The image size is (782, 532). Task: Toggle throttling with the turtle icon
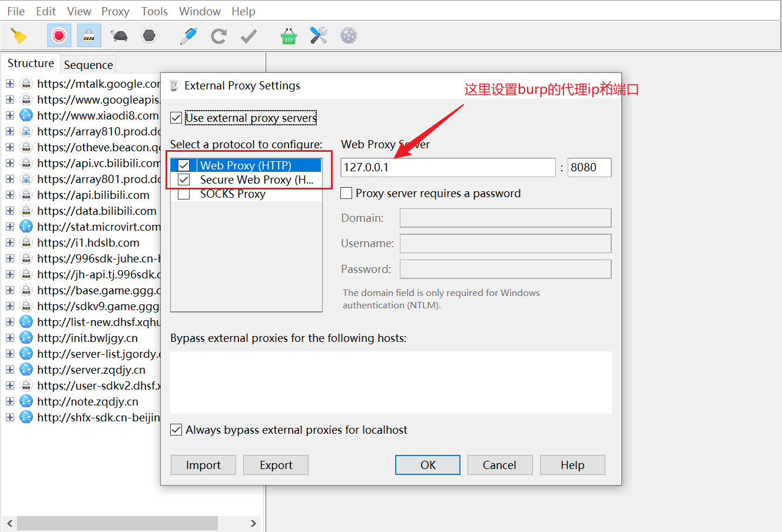click(119, 36)
